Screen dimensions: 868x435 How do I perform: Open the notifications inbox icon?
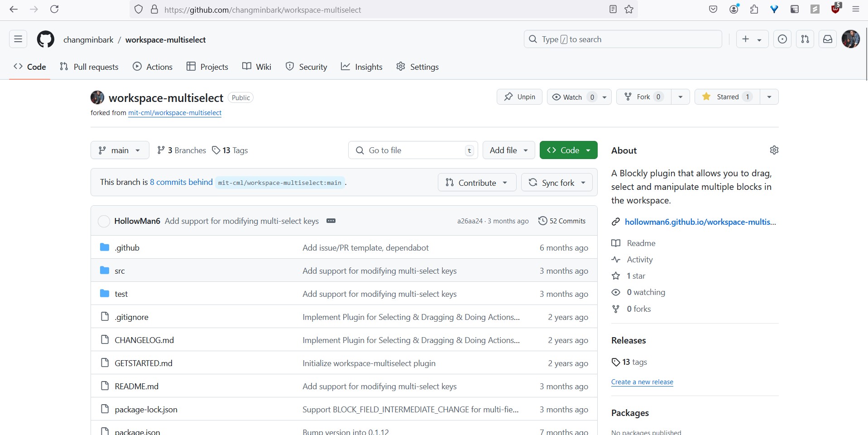pos(828,39)
